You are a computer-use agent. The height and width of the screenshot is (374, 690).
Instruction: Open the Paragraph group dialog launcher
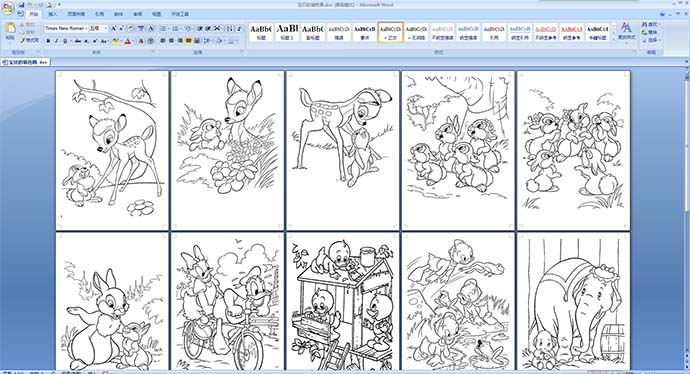pyautogui.click(x=242, y=51)
